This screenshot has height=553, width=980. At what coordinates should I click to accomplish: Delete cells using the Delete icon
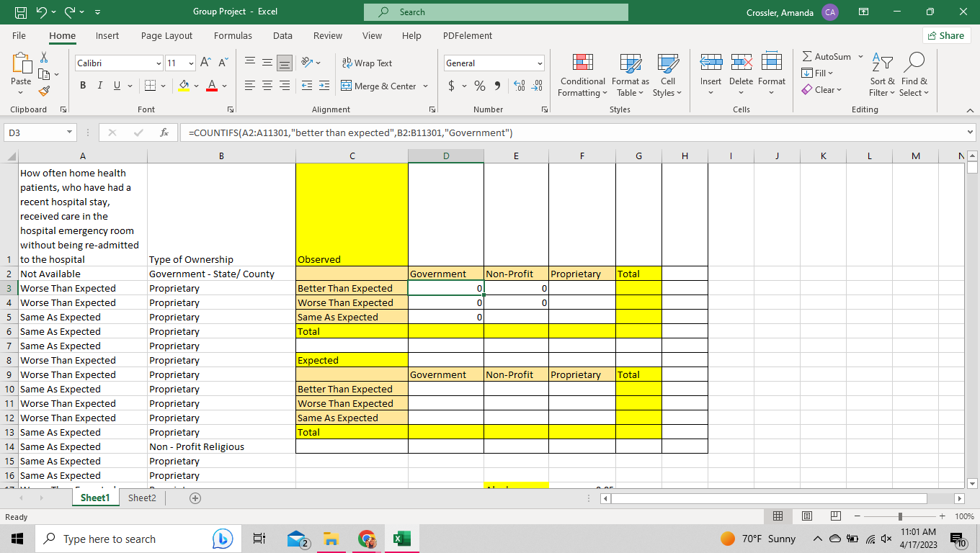point(741,63)
